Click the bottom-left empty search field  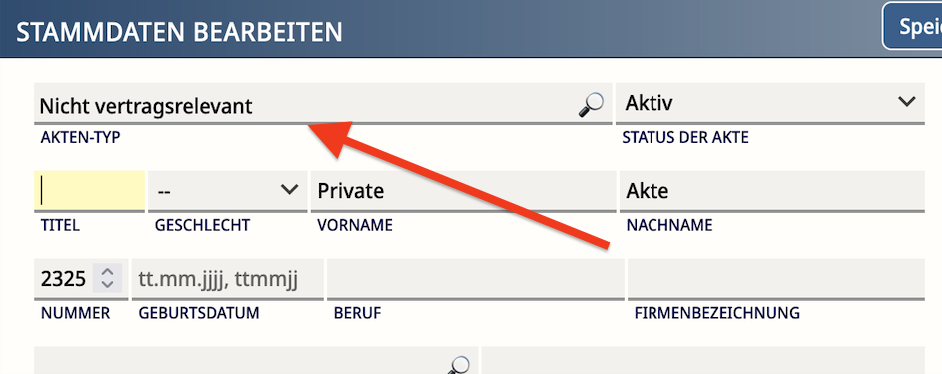[x=256, y=360]
